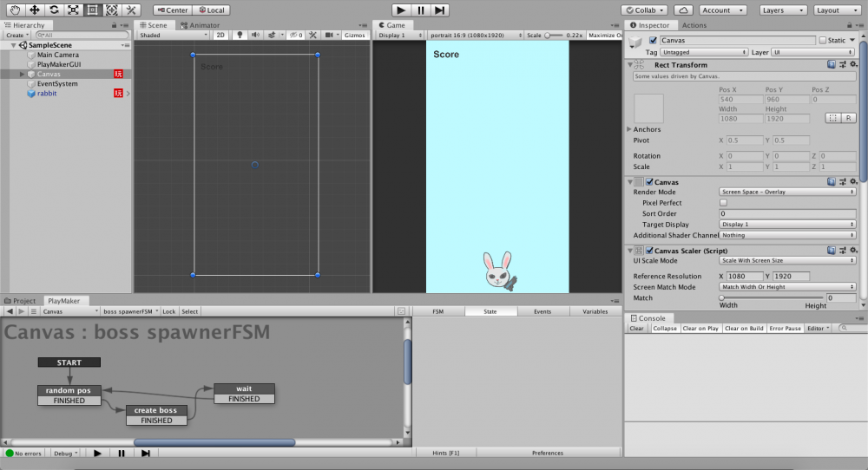This screenshot has height=470, width=868.
Task: Click Preferences in PlayMaker panel
Action: click(547, 453)
